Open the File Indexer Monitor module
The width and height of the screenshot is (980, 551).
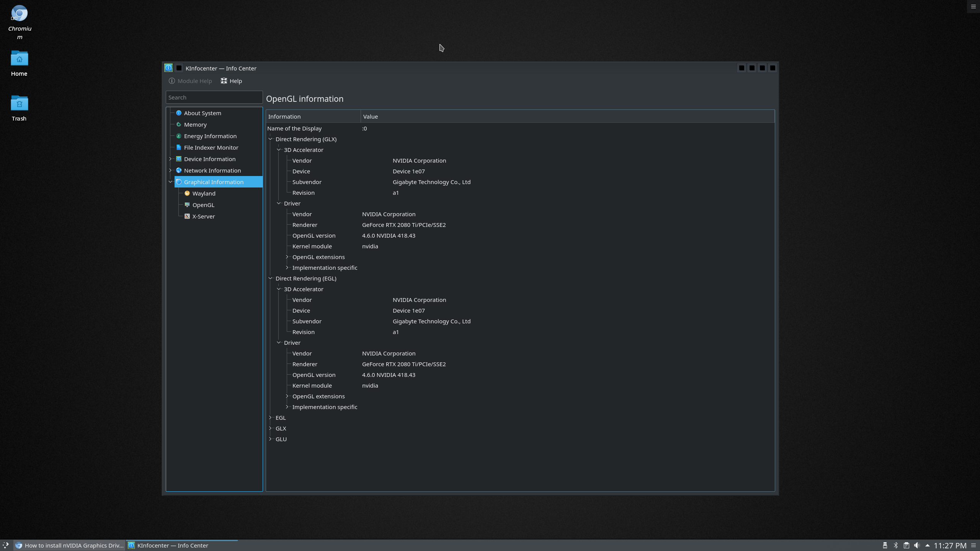211,147
